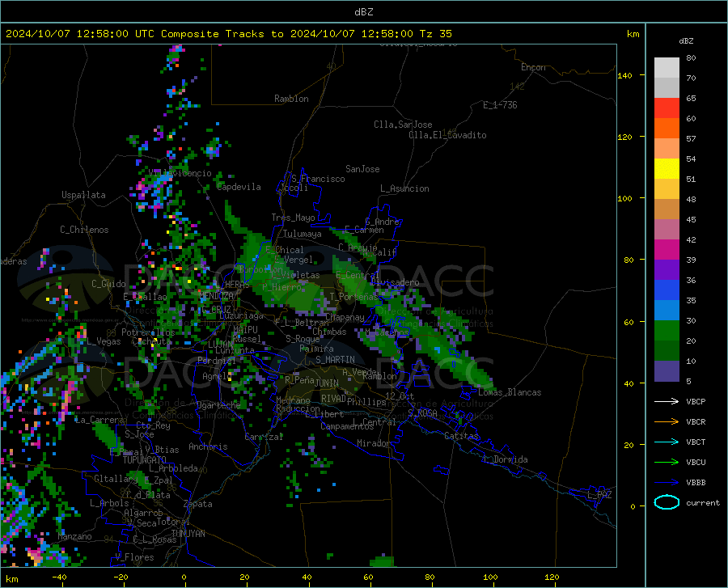Select the red 65 dBZ color swatch
The width and height of the screenshot is (728, 588).
click(x=667, y=108)
